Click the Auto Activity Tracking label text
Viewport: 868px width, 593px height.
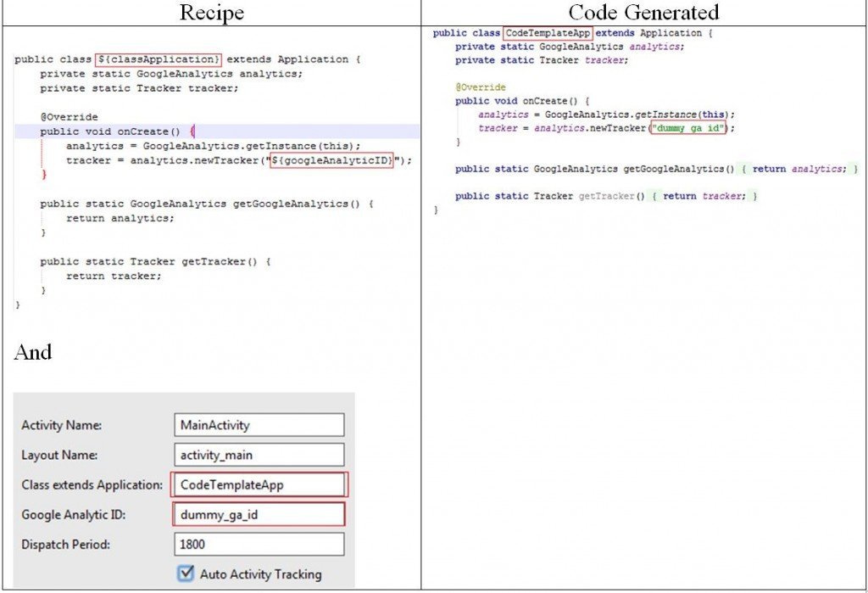[261, 574]
